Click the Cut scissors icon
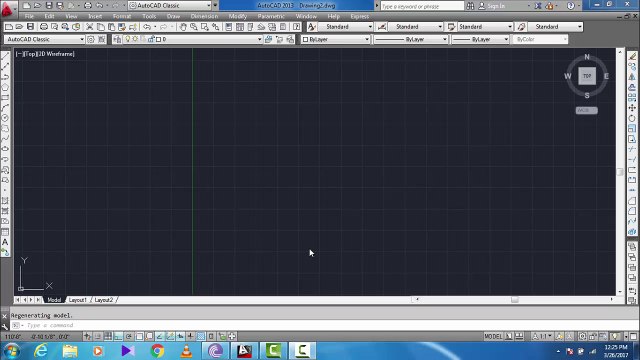 click(90, 27)
